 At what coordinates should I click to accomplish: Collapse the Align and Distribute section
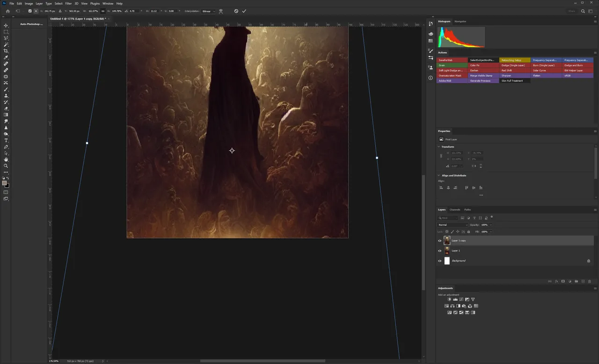pos(439,175)
